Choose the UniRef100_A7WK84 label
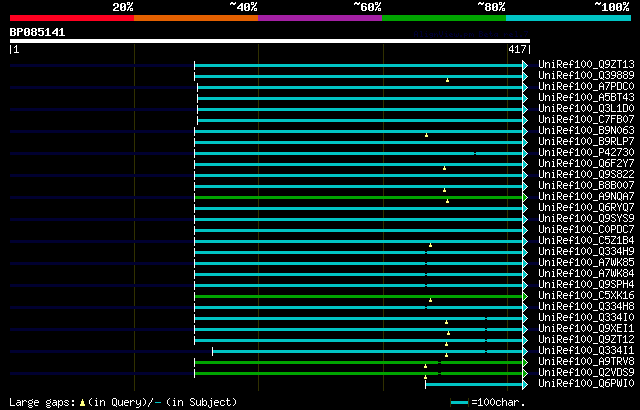The height and width of the screenshot is (410, 640). pyautogui.click(x=586, y=274)
